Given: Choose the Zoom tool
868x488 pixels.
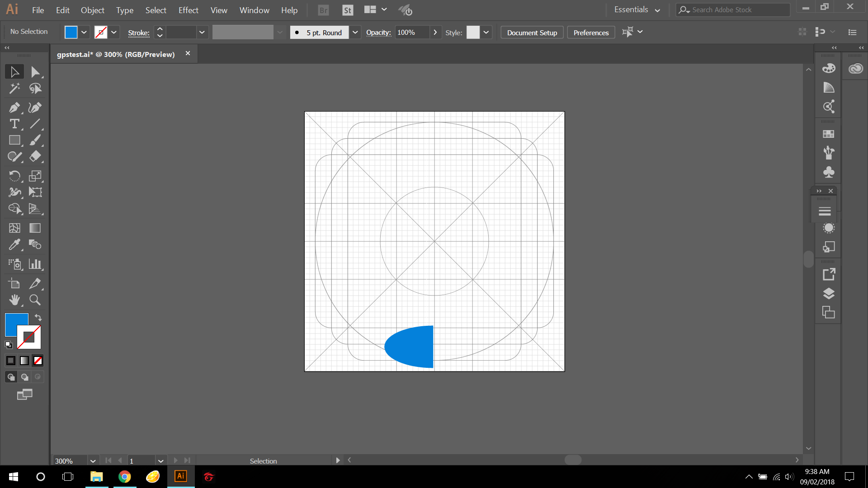Looking at the screenshot, I should pos(35,300).
